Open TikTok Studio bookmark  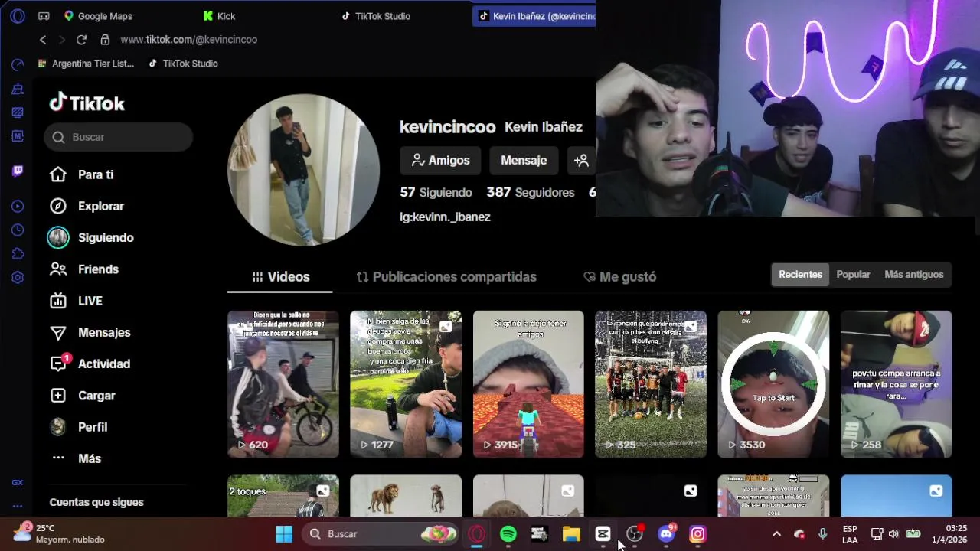183,64
